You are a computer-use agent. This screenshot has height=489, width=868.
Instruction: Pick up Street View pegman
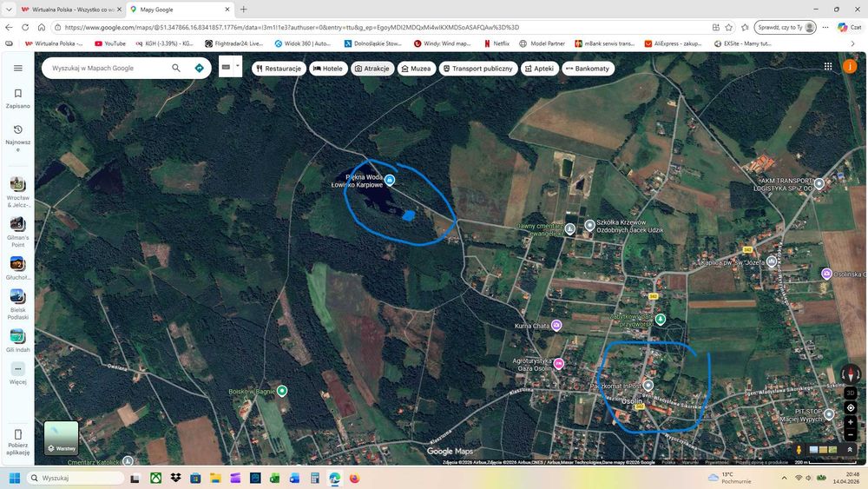pyautogui.click(x=799, y=449)
